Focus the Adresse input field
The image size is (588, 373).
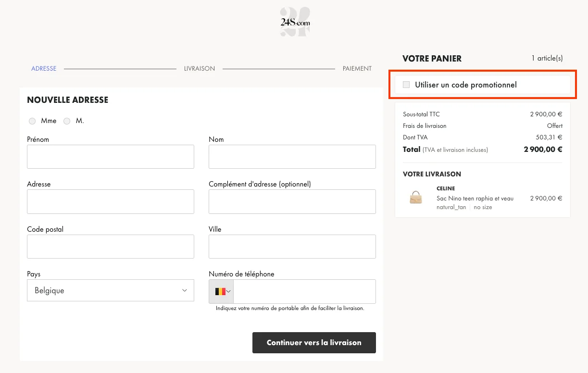tap(111, 201)
